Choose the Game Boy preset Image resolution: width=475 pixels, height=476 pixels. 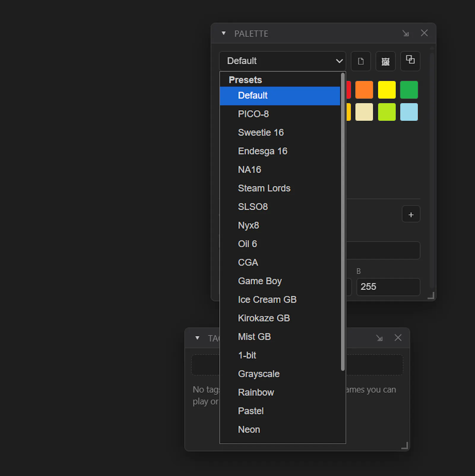click(280, 281)
